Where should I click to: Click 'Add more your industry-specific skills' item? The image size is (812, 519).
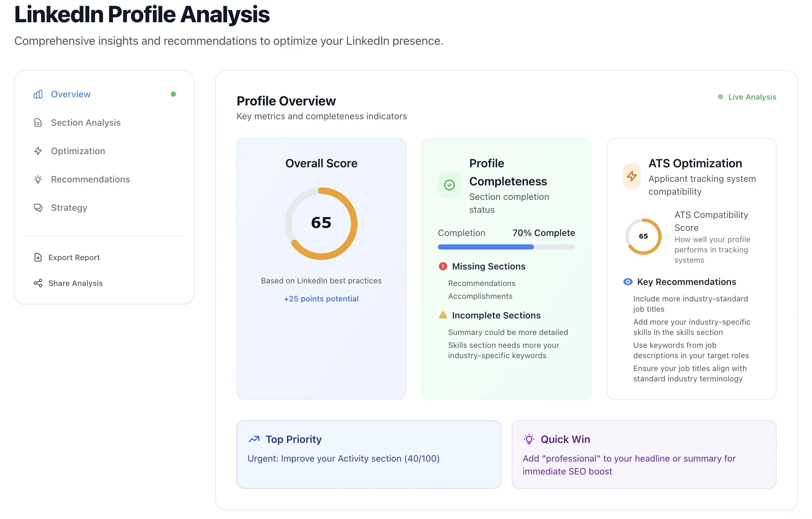click(x=691, y=327)
